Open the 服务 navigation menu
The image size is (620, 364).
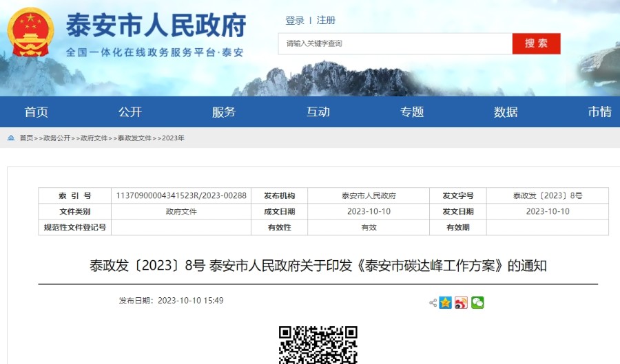224,112
